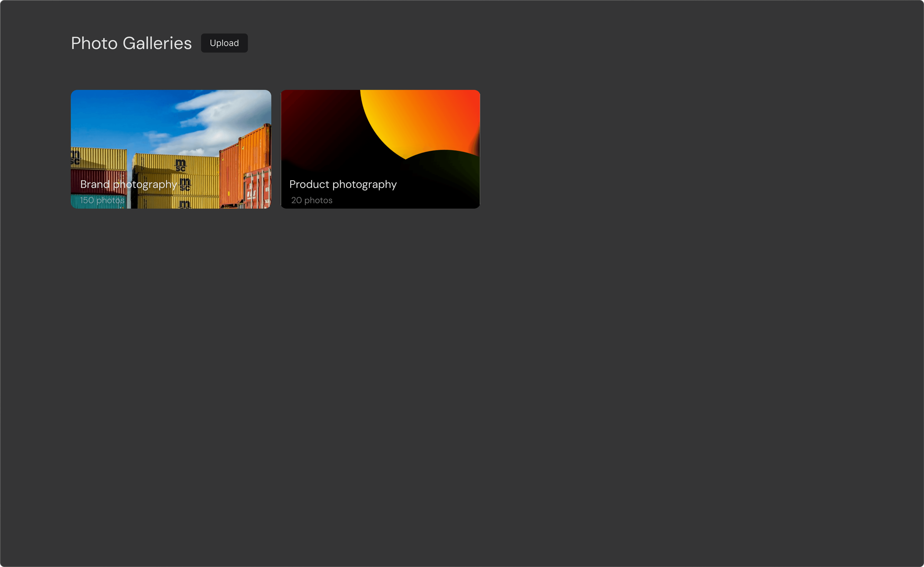Upload new photos to the galleries

224,43
